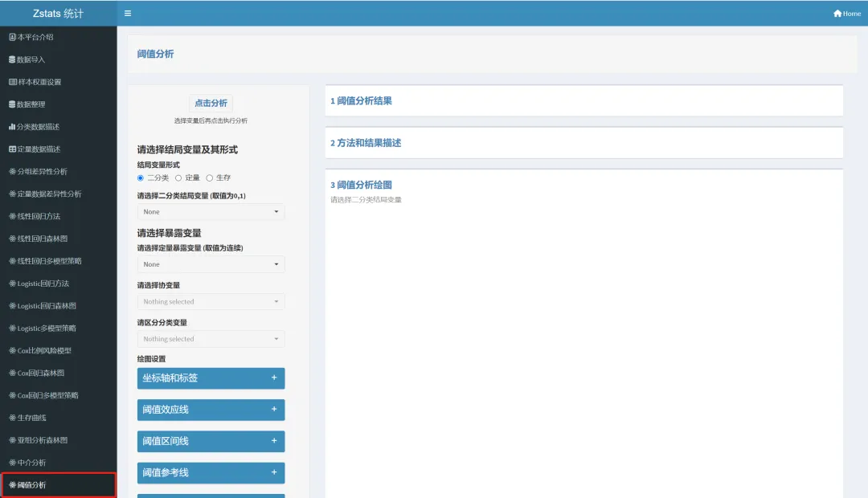The height and width of the screenshot is (498, 868).
Task: Open the 样本权重设置 sidebar icon
Action: click(12, 82)
